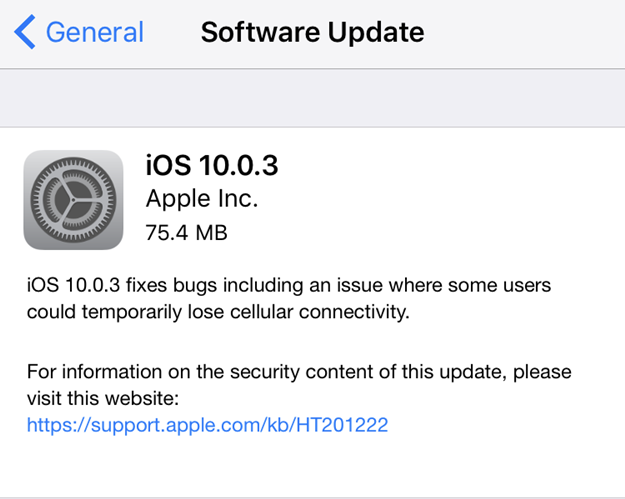
Task: Open the support.apple.com/kb/HT201222 link
Action: pyautogui.click(x=207, y=425)
